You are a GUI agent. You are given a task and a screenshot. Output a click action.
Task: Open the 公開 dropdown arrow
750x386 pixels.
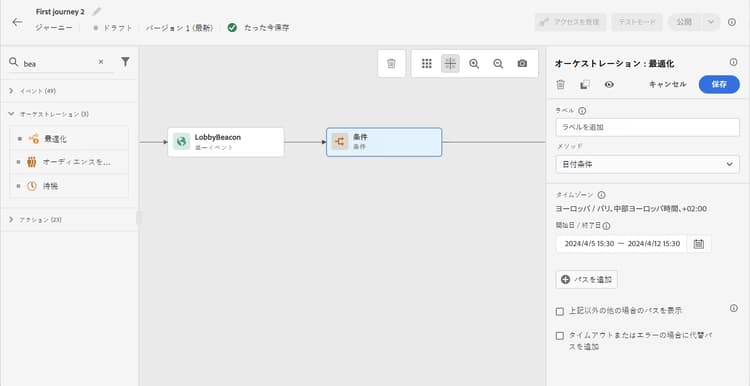(711, 22)
